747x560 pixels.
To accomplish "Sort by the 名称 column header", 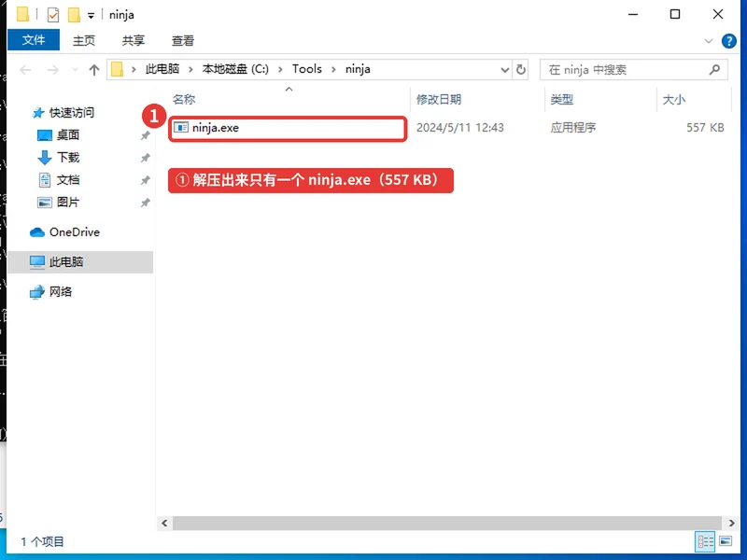I will point(184,99).
